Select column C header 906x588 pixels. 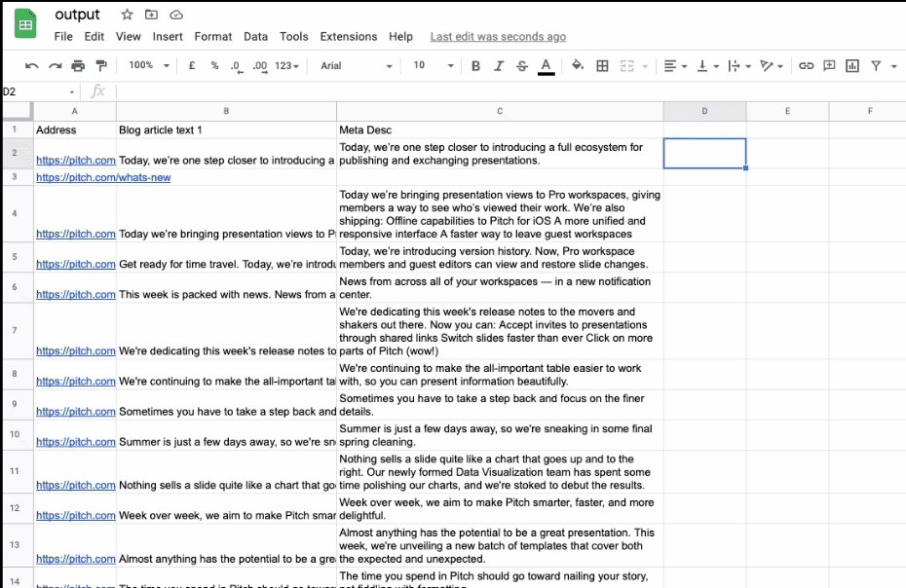500,111
